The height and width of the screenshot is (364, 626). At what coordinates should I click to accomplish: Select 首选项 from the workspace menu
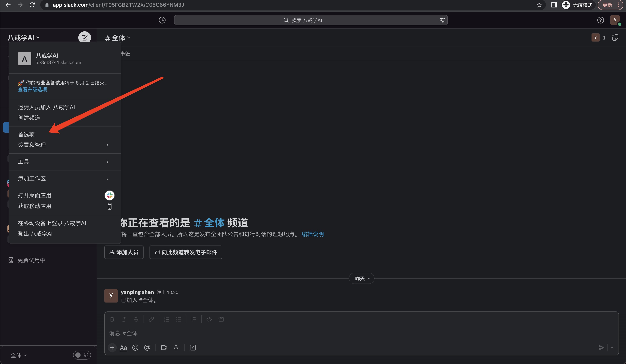coord(26,134)
